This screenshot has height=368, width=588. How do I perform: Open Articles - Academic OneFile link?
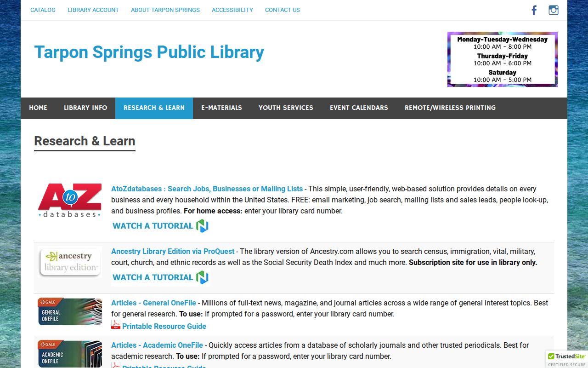coord(157,345)
